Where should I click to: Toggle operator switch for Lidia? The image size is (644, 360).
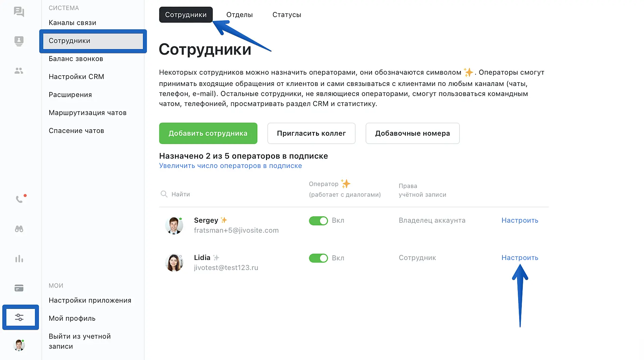tap(318, 258)
